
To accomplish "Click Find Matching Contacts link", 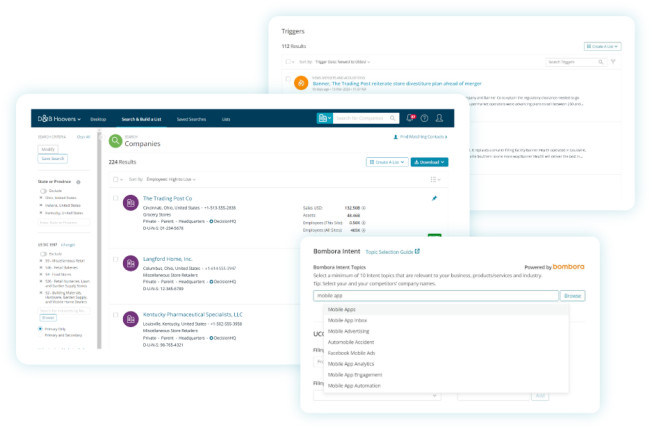I will click(x=421, y=137).
